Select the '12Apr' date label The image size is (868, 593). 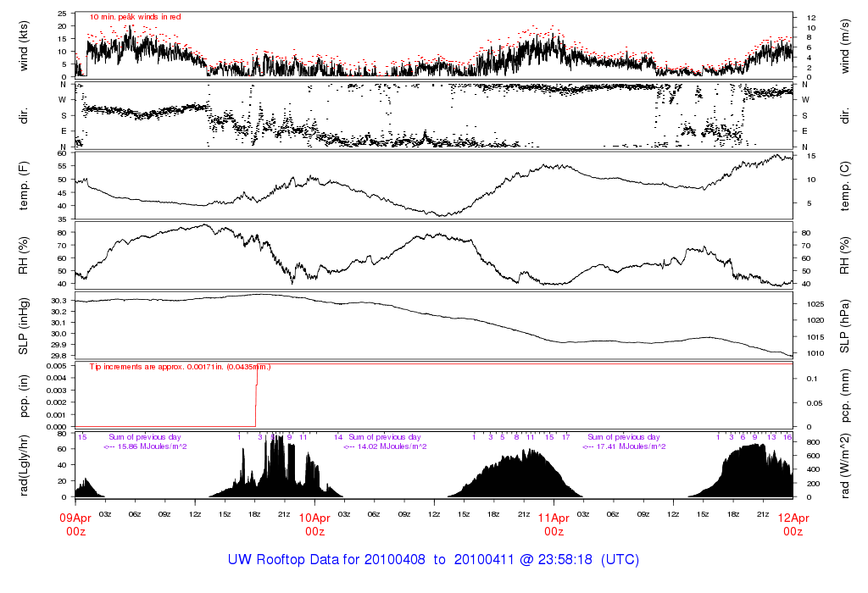(x=793, y=518)
